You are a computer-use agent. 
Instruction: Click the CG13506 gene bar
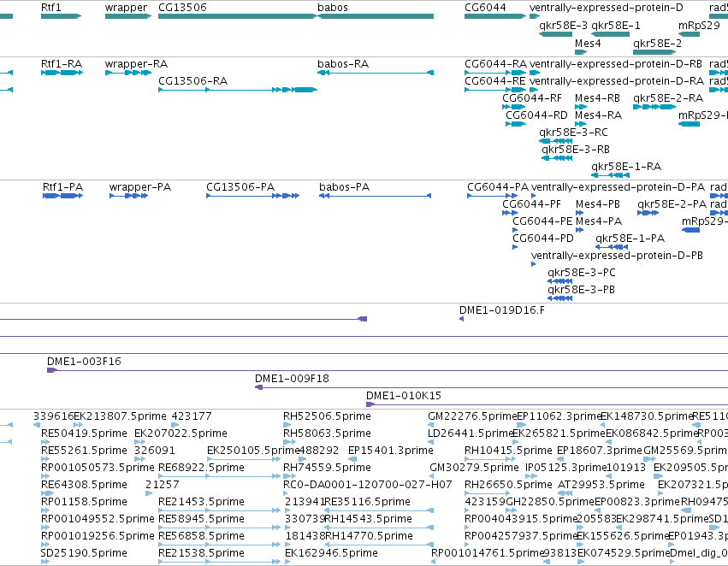pos(237,16)
